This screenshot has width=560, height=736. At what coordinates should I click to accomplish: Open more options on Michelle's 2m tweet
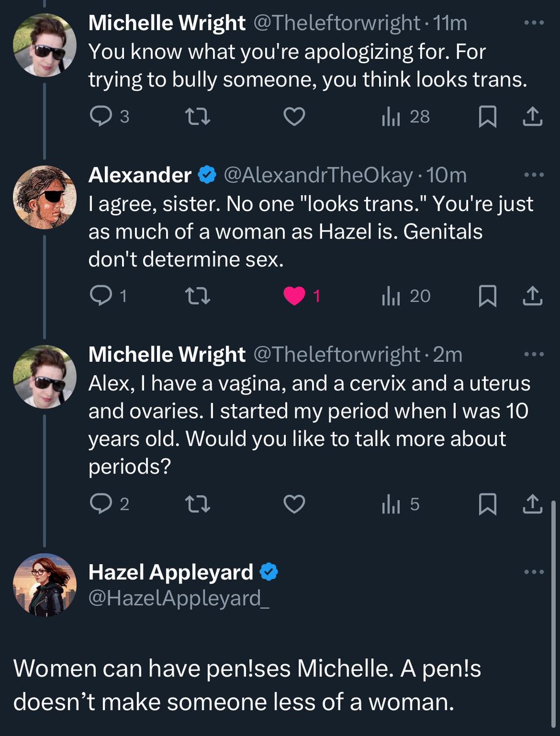534,354
